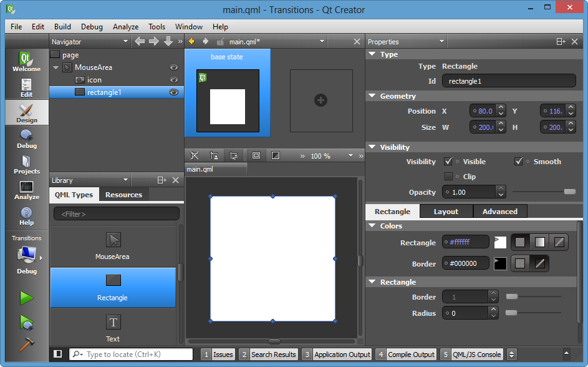Switch to the Advanced tab
588x367 pixels.
[500, 211]
